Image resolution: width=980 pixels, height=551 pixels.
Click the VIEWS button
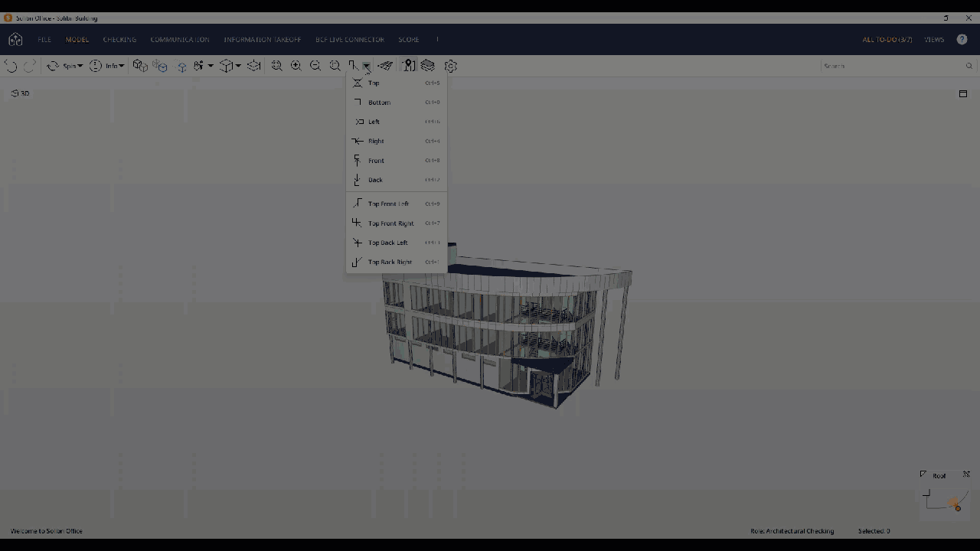[934, 39]
